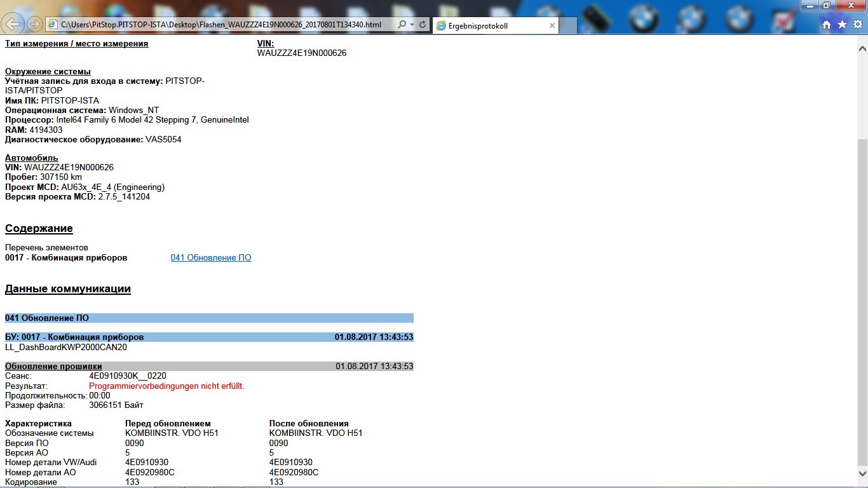Image resolution: width=868 pixels, height=488 pixels.
Task: Restore down the Internet Explorer window
Action: (827, 5)
